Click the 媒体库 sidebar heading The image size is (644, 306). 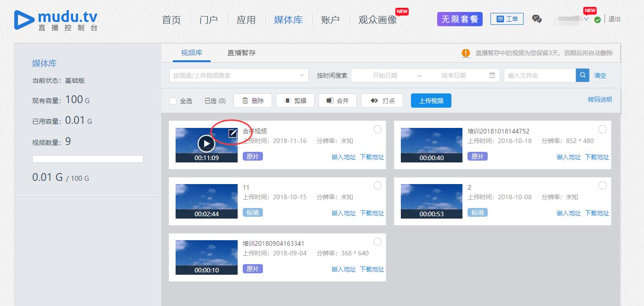pos(45,64)
